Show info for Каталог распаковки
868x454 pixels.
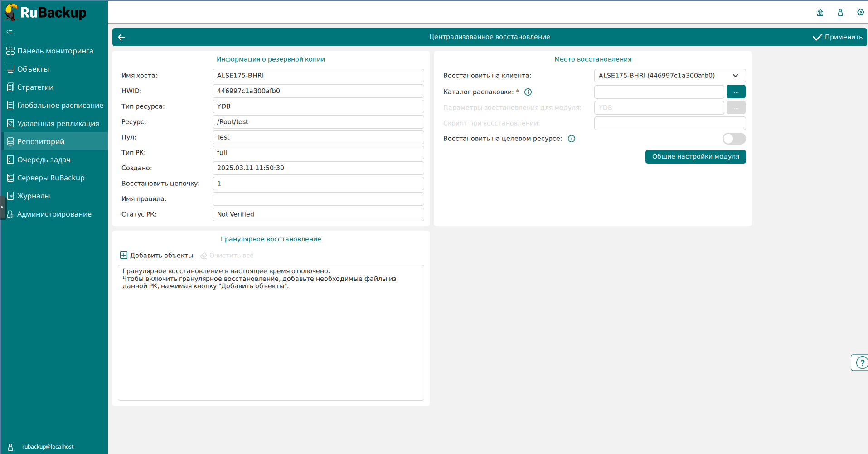528,92
